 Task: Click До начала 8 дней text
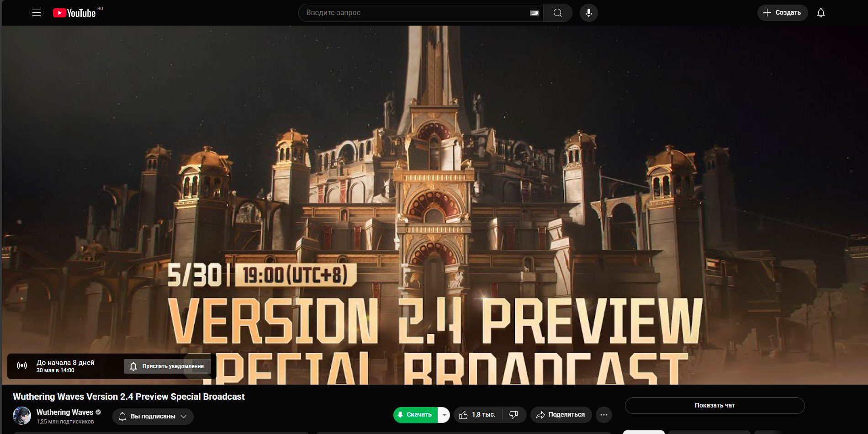pyautogui.click(x=65, y=362)
